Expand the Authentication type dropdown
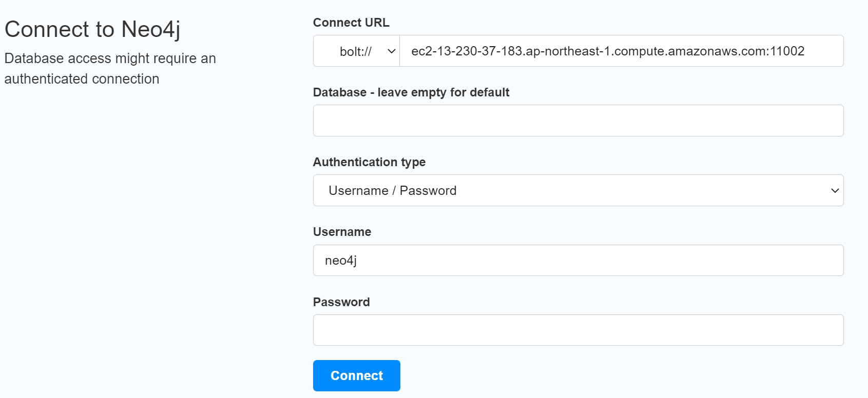Viewport: 868px width, 398px height. pos(578,190)
